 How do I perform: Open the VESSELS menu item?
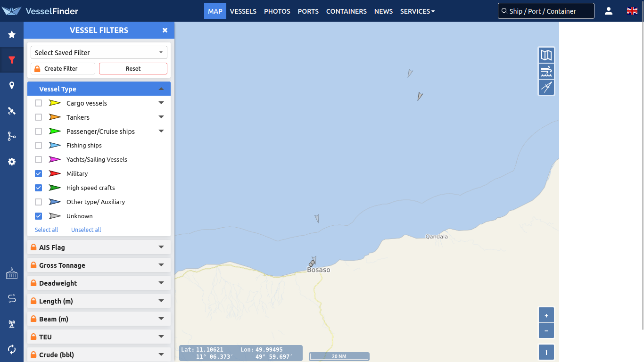pos(243,11)
